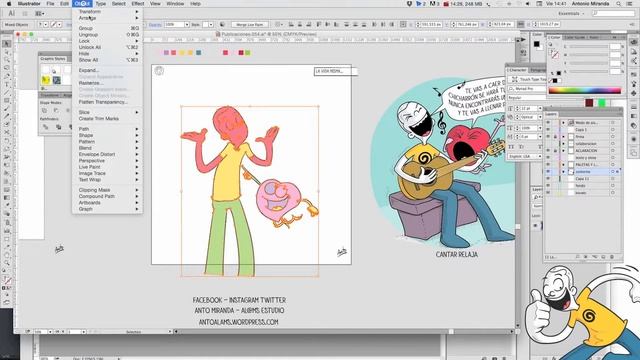Switch to the Character tab

pos(517,70)
